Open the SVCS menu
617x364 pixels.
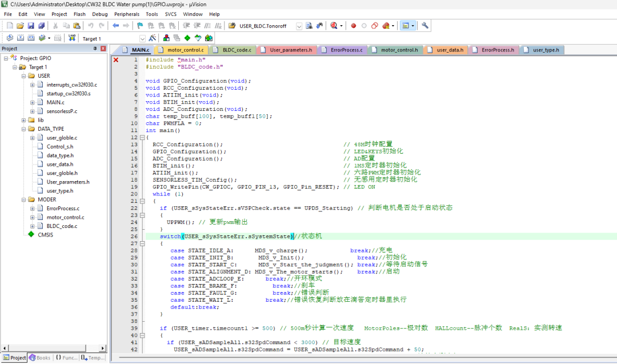click(170, 14)
